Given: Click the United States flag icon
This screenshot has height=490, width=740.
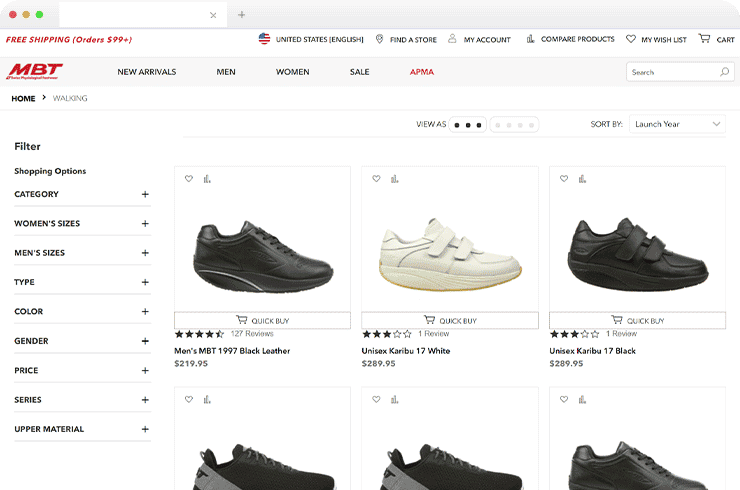Looking at the screenshot, I should (264, 39).
